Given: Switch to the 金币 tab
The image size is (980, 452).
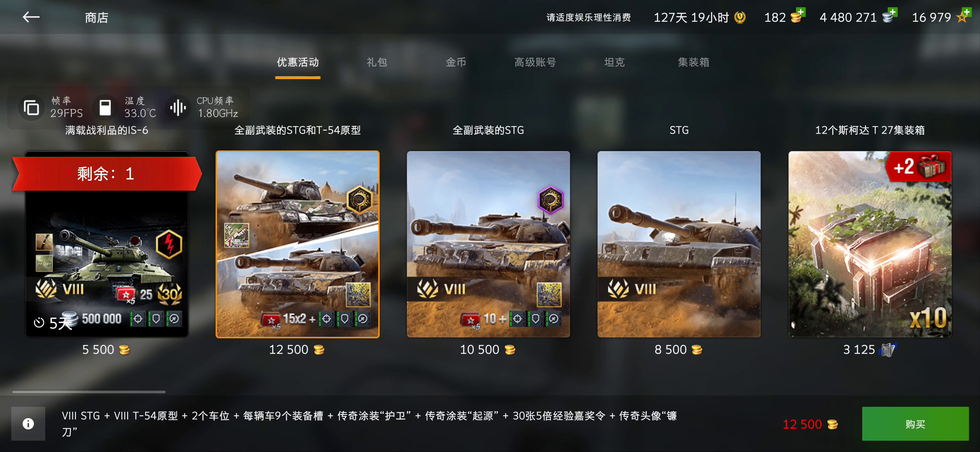Looking at the screenshot, I should (x=456, y=62).
